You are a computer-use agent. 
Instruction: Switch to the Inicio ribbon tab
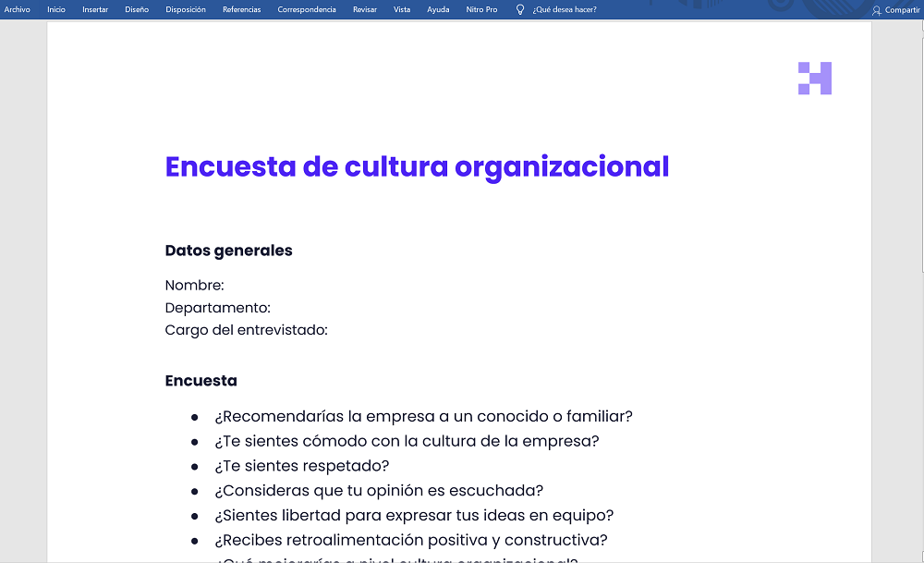[56, 9]
